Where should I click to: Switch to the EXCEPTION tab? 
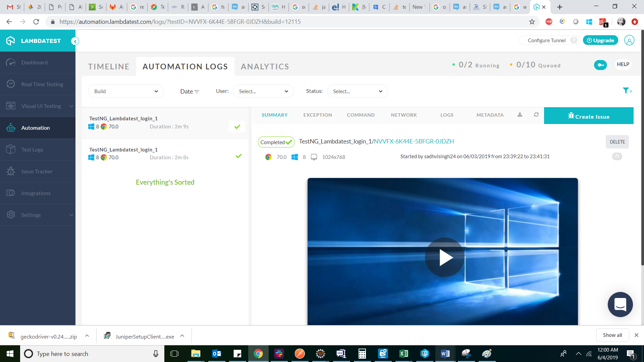(317, 115)
